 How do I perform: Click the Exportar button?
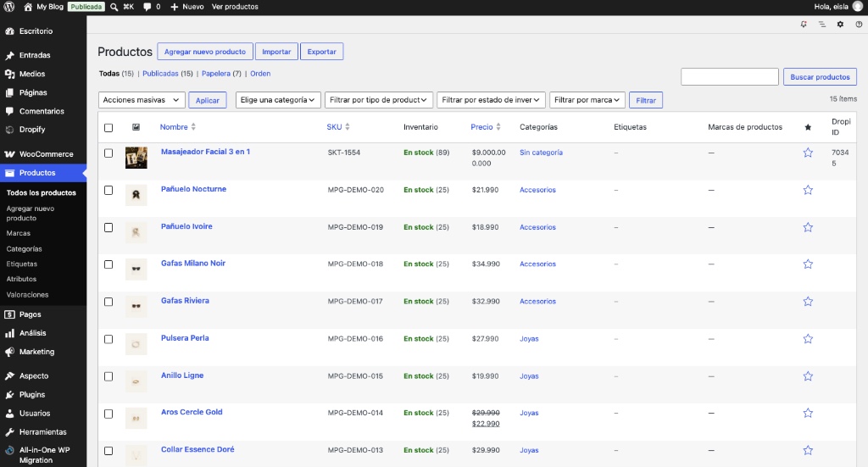[321, 52]
